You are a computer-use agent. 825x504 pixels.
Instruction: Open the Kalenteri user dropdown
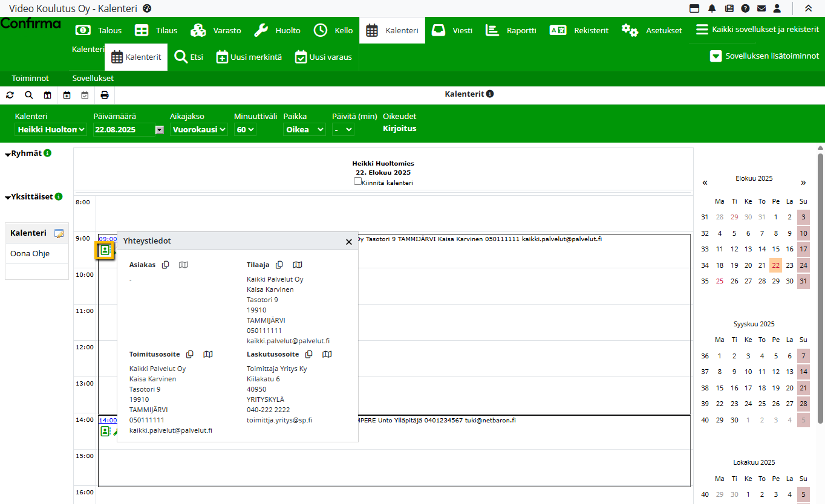coord(51,129)
